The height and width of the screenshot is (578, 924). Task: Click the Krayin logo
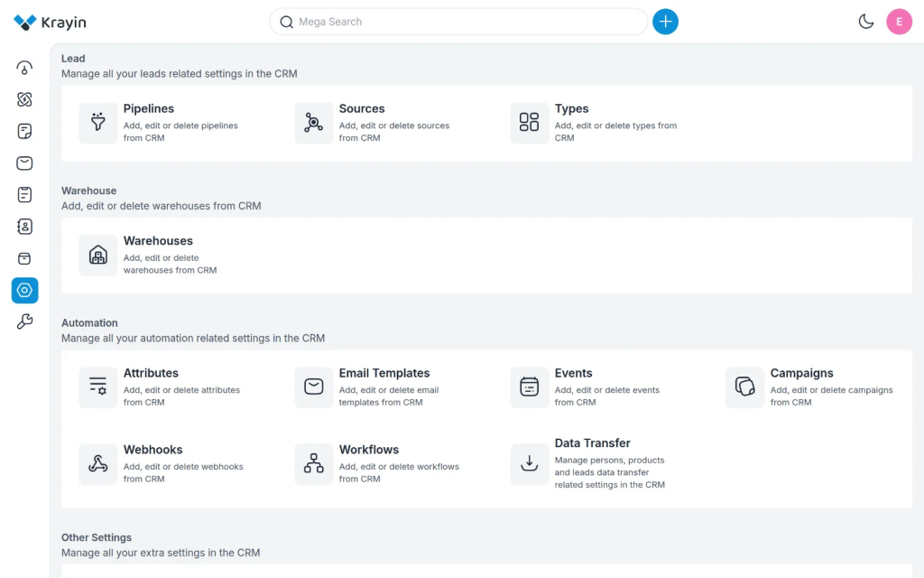[x=50, y=23]
